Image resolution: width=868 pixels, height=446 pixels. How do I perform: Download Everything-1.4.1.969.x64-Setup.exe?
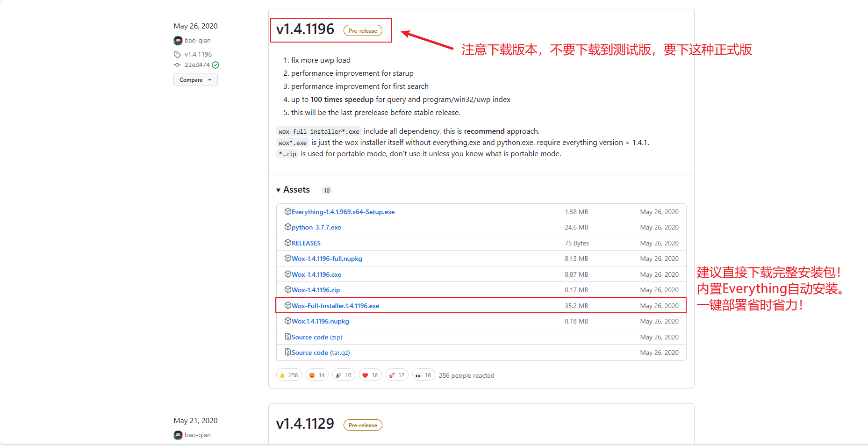click(x=343, y=212)
